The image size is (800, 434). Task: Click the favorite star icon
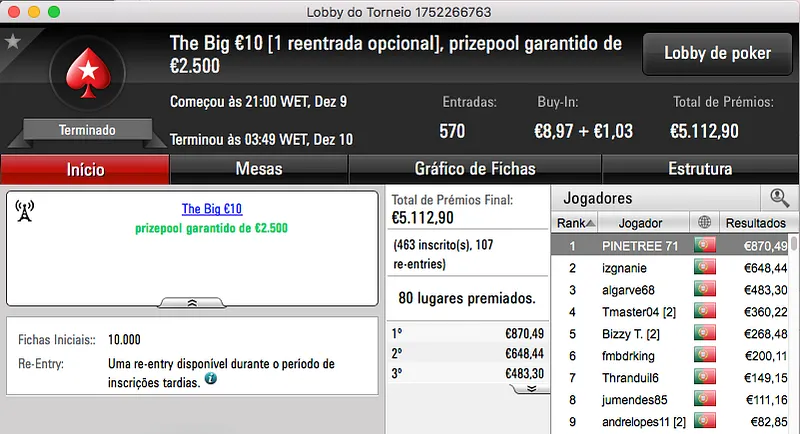click(13, 42)
